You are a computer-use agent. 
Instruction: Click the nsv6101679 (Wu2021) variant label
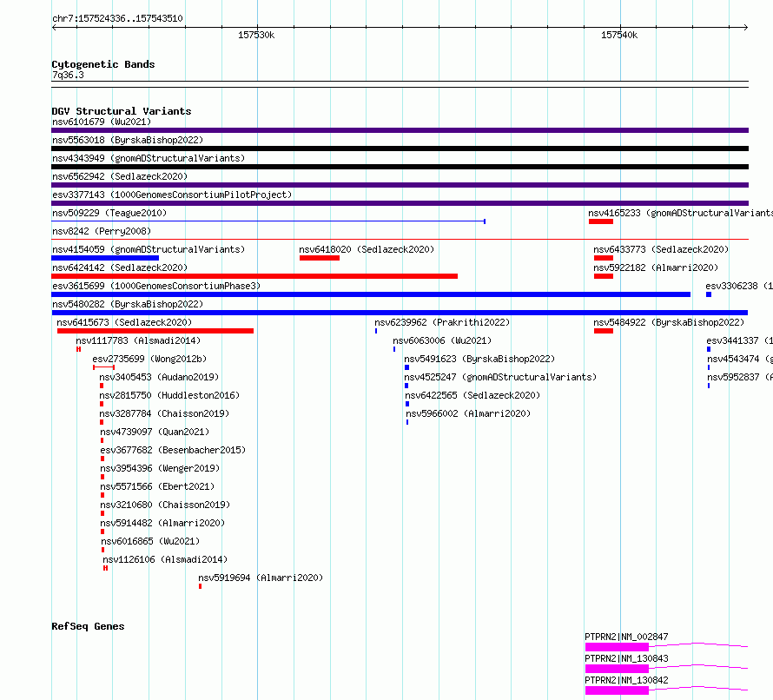102,122
